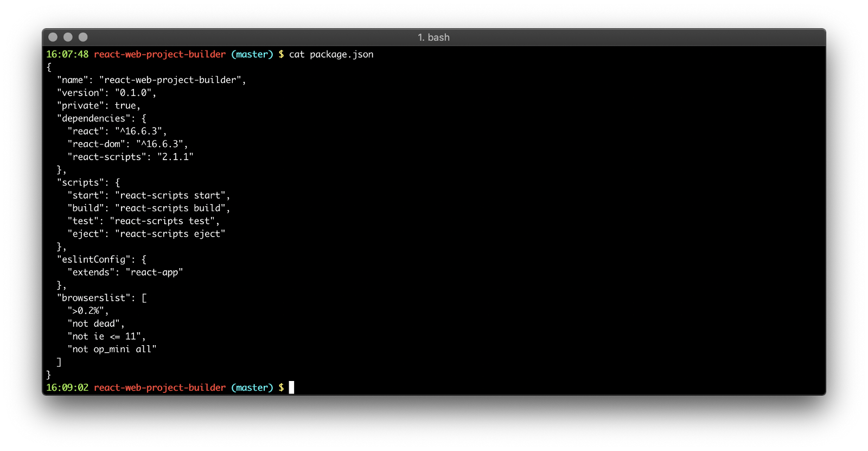This screenshot has width=868, height=451.
Task: Click the "eject": "react-scripts eject" line
Action: tap(146, 234)
